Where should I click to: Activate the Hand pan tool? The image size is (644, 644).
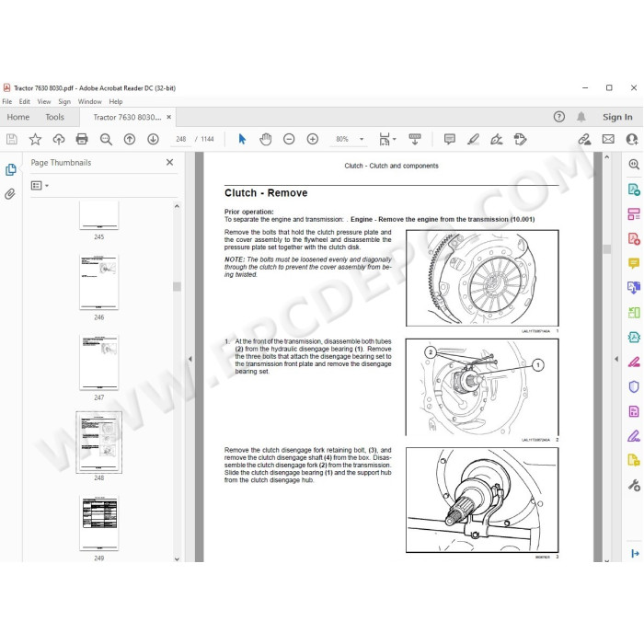tap(266, 139)
